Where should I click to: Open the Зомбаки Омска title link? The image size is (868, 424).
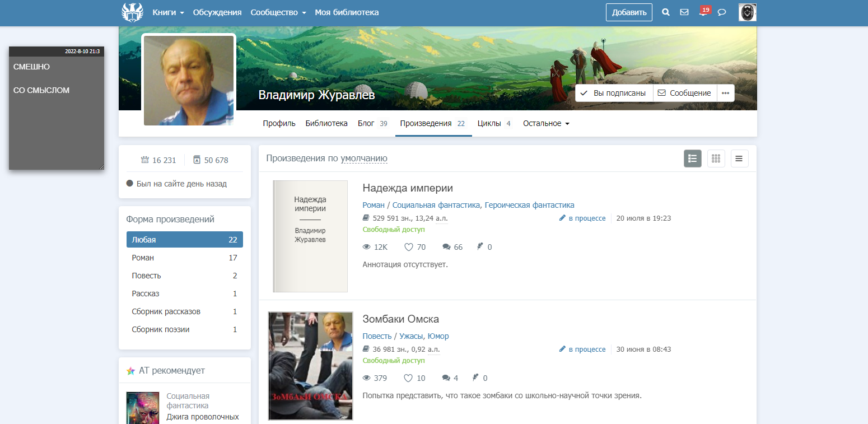tap(400, 319)
